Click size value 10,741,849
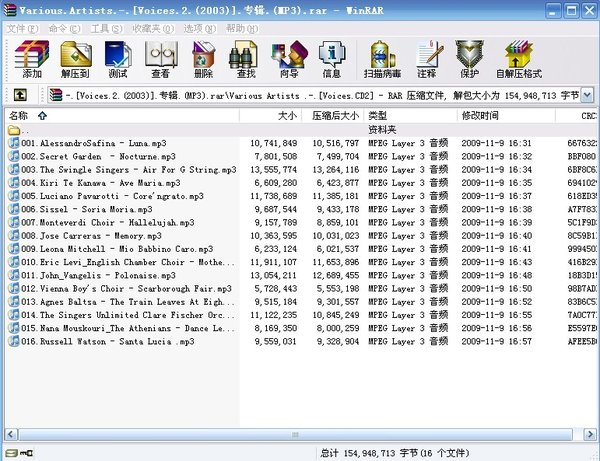Viewport: 600px width, 461px height. pos(274,143)
